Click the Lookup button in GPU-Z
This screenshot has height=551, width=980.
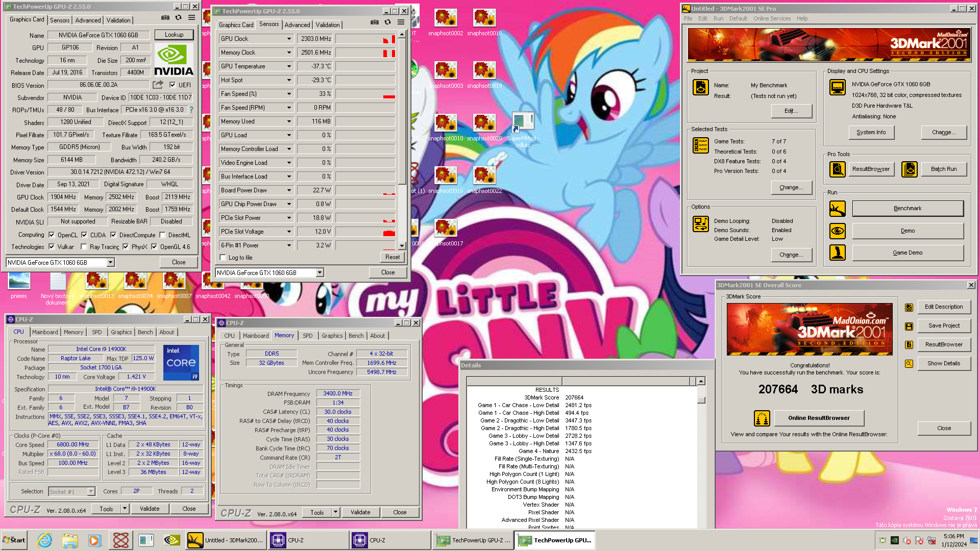tap(174, 35)
